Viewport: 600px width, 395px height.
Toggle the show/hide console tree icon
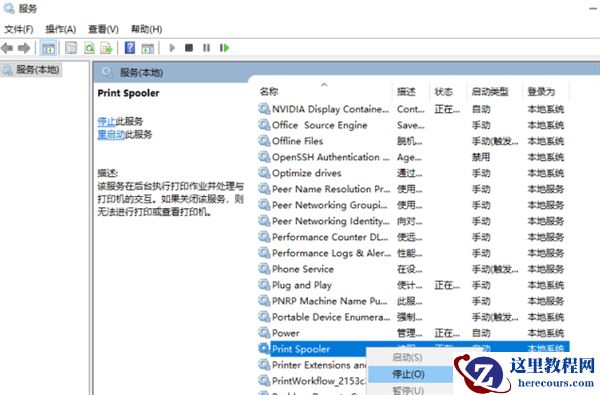[49, 48]
